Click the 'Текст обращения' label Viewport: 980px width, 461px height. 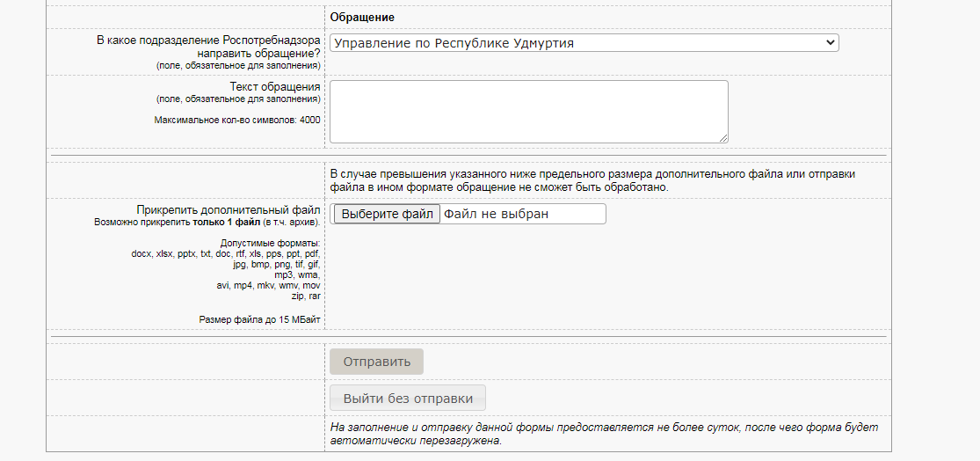(275, 86)
